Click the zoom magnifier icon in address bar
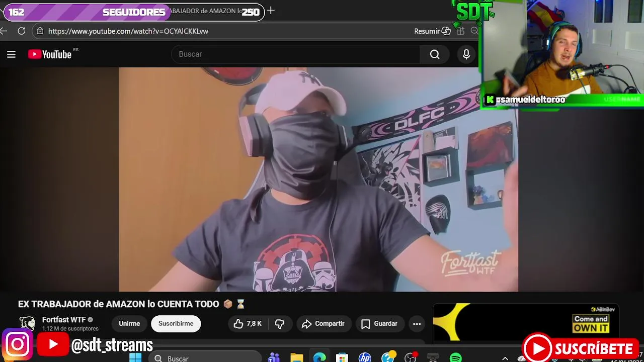Image resolution: width=644 pixels, height=362 pixels. [x=474, y=31]
